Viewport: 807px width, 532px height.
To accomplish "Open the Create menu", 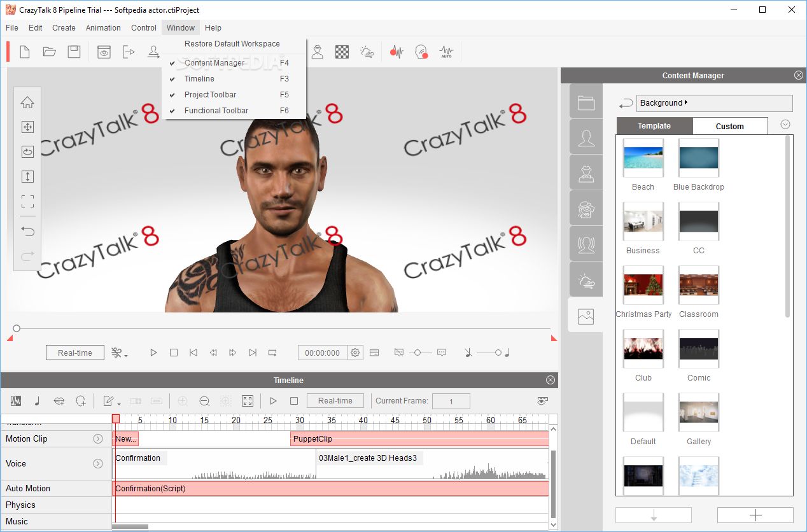I will pyautogui.click(x=64, y=28).
